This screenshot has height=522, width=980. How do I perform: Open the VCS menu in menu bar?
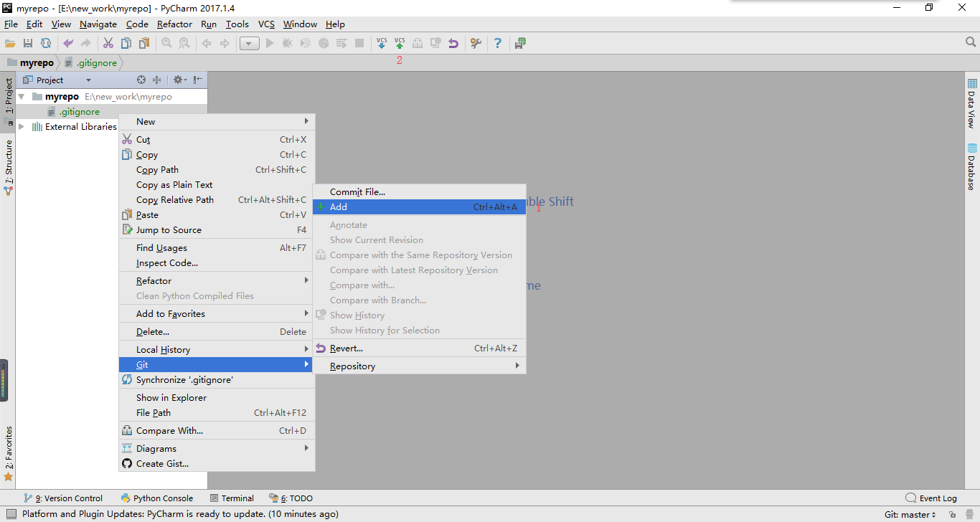coord(266,24)
